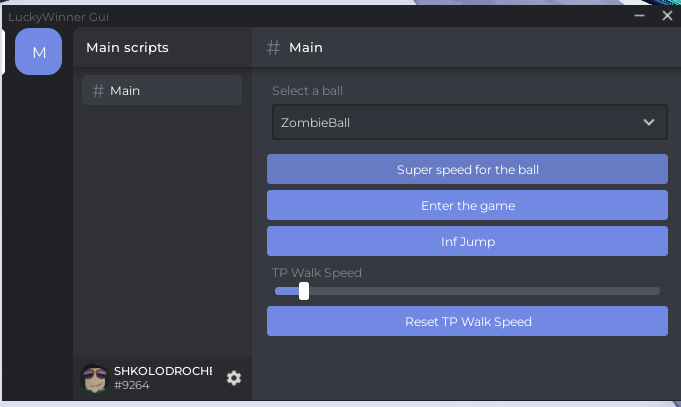The height and width of the screenshot is (407, 681).
Task: Click the Enter the game button
Action: (x=467, y=205)
